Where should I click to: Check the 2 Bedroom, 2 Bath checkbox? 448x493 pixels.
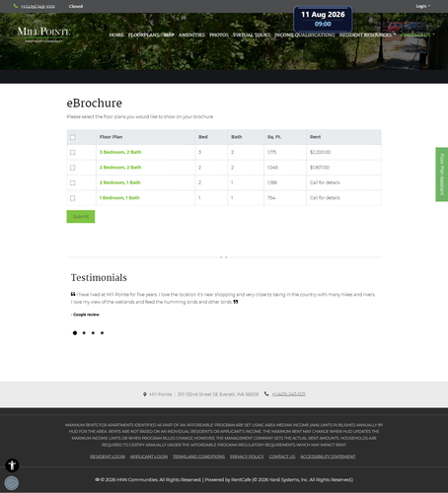point(73,168)
